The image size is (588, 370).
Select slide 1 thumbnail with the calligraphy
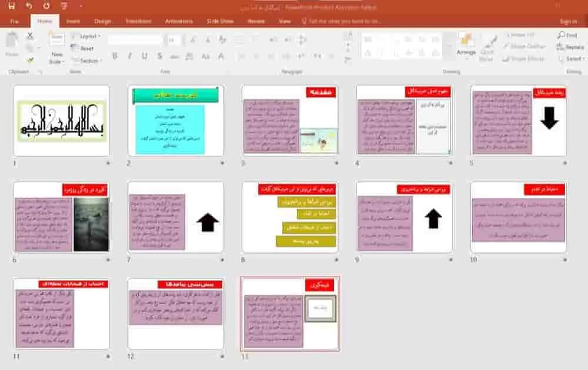click(x=62, y=120)
